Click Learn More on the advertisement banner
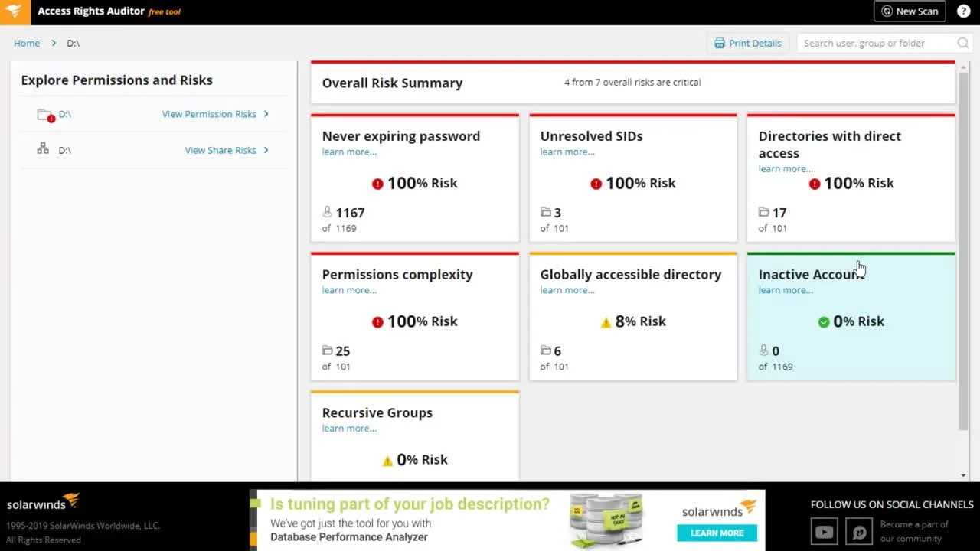980x551 pixels. [717, 533]
